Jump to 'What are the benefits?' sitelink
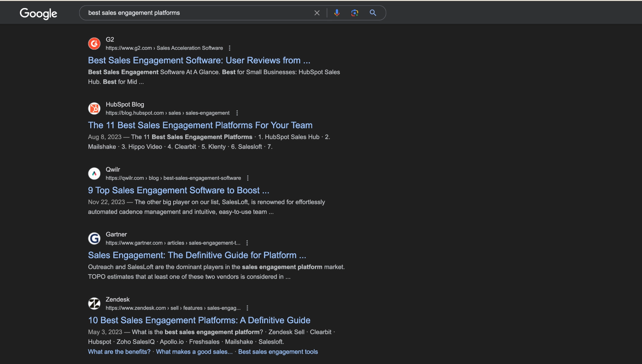Image resolution: width=642 pixels, height=364 pixels. pos(119,352)
